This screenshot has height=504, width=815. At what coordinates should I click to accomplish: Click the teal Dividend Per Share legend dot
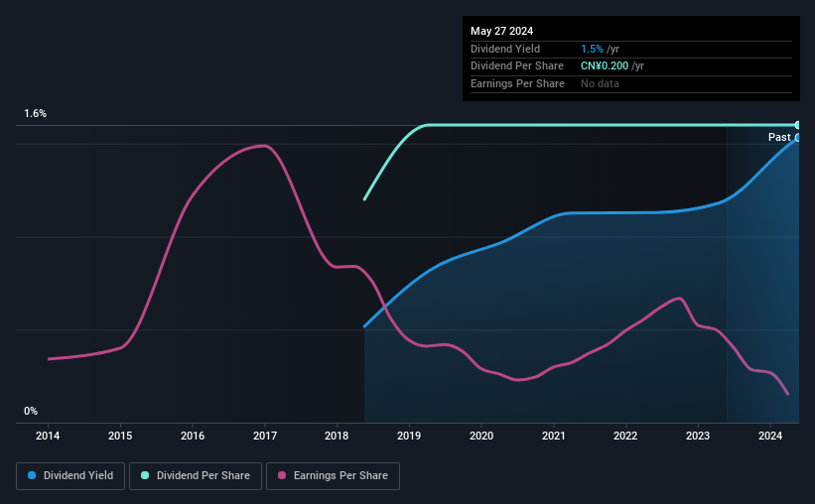pyautogui.click(x=145, y=475)
